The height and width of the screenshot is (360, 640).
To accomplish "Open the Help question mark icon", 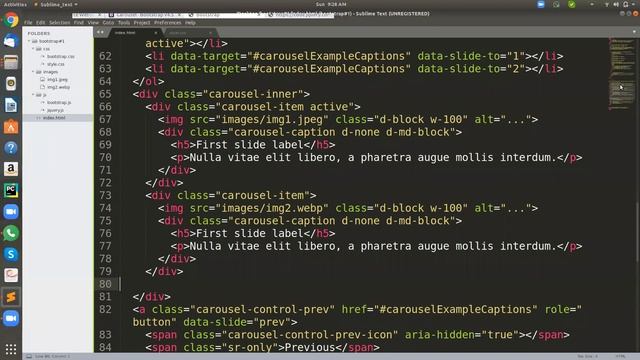I will click(x=11, y=148).
